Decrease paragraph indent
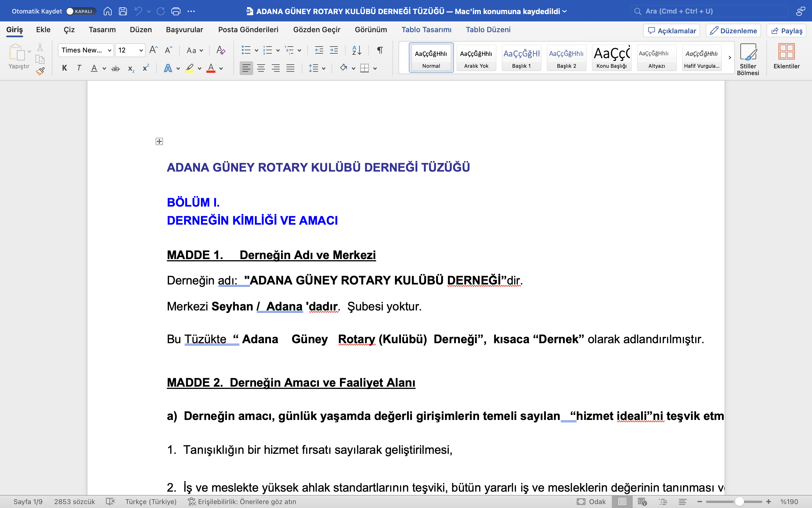This screenshot has height=508, width=812. coord(319,50)
